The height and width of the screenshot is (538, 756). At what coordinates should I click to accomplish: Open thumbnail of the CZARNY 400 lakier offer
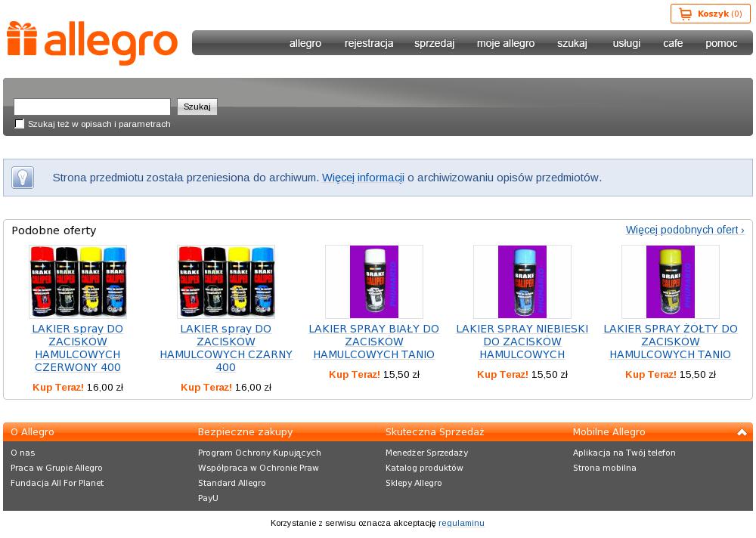(226, 282)
